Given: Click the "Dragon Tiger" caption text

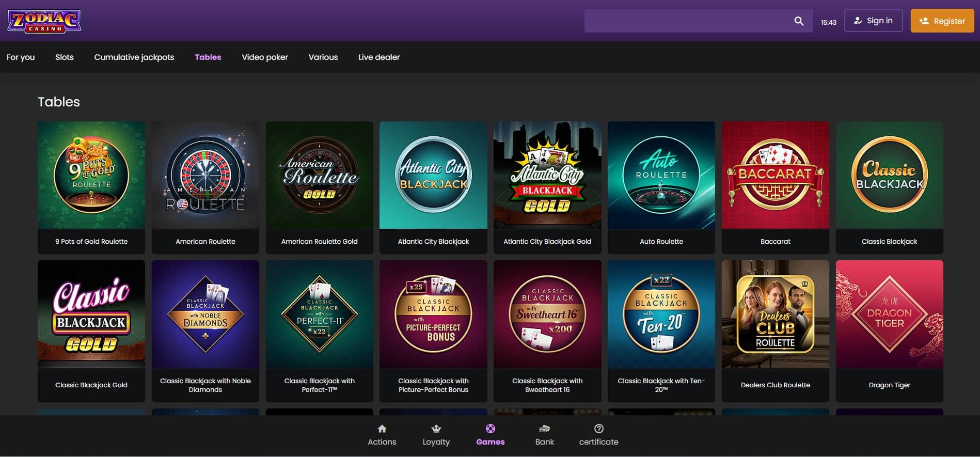Looking at the screenshot, I should (x=890, y=385).
